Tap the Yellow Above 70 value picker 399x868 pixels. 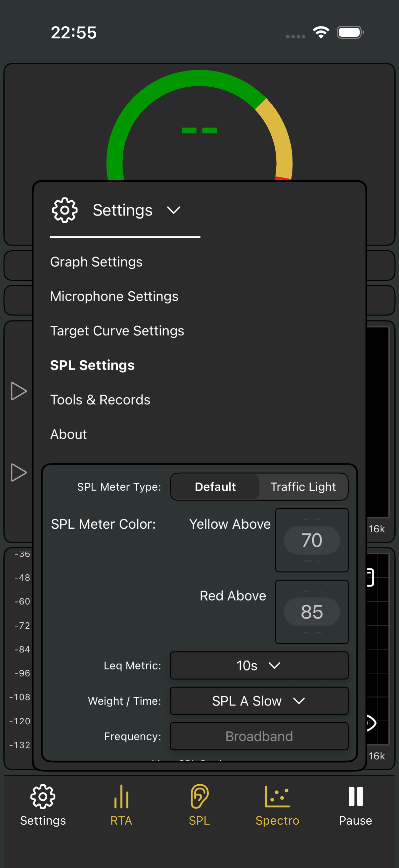312,540
